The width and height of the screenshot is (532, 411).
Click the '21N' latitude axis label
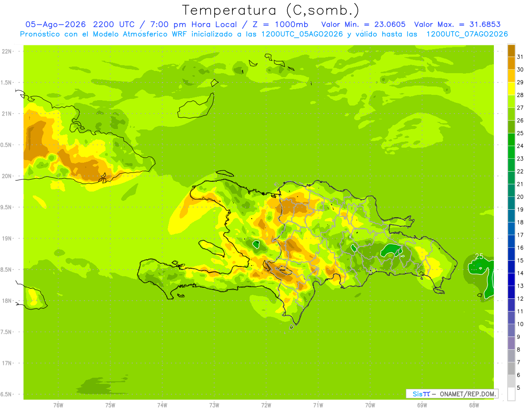click(8, 114)
